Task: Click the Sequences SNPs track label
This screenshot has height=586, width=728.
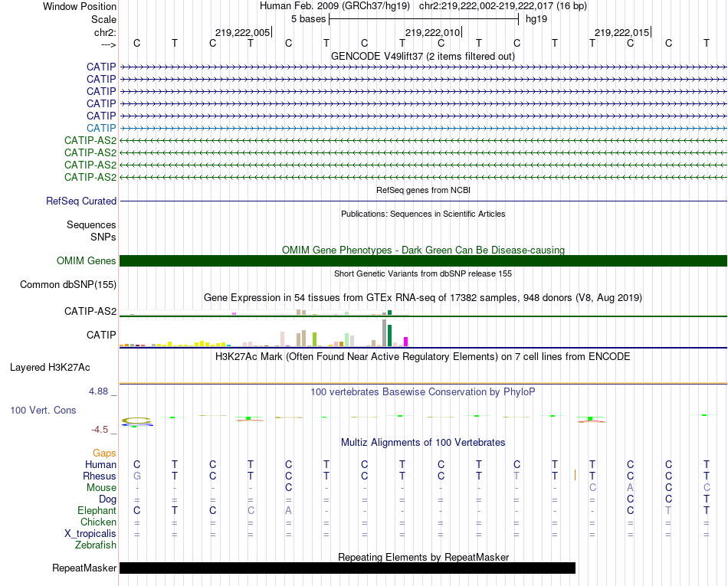Action: click(x=91, y=231)
